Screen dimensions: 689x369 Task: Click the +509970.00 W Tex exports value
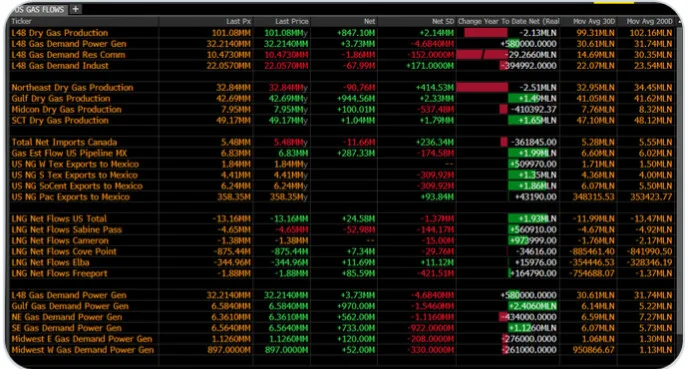(533, 164)
